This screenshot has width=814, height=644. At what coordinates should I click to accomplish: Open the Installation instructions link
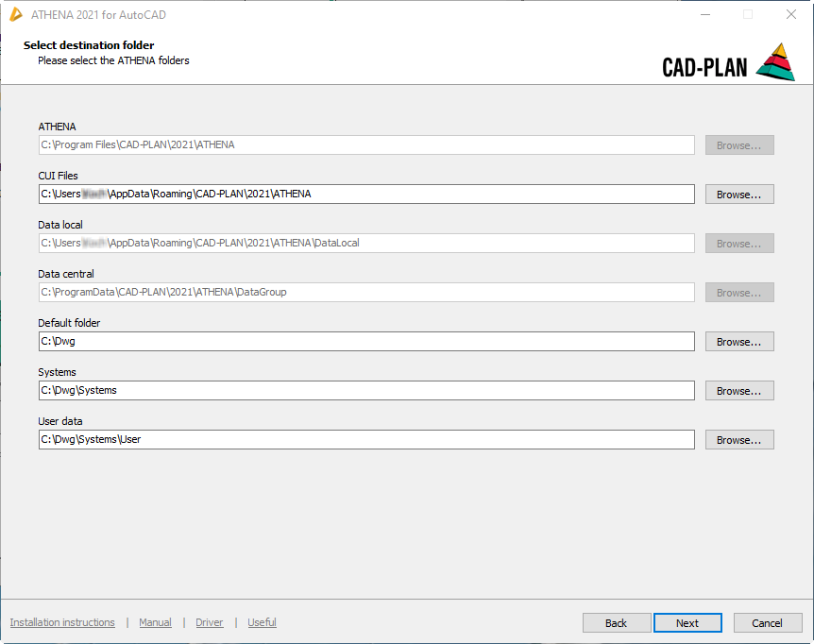coord(62,622)
